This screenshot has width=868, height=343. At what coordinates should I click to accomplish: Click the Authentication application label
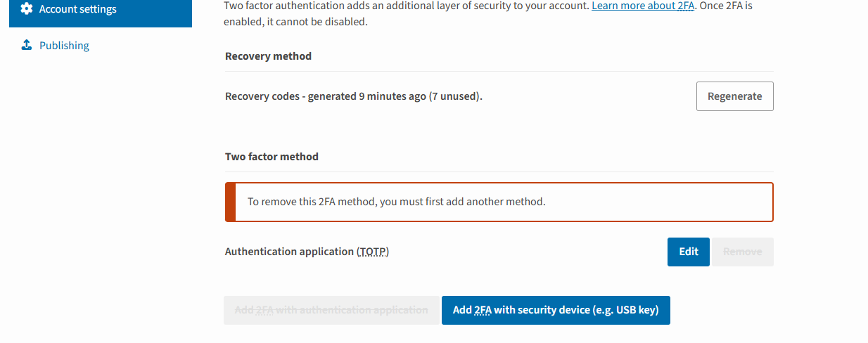[x=307, y=252]
